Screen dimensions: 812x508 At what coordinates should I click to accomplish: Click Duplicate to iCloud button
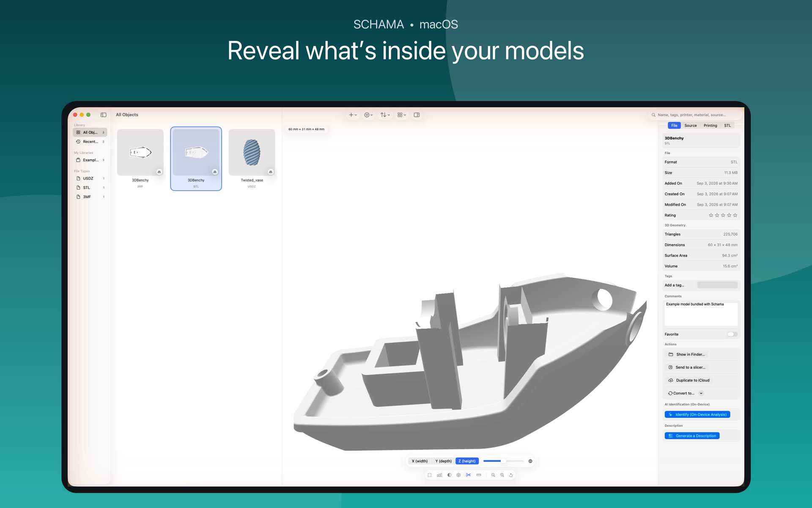pyautogui.click(x=689, y=380)
